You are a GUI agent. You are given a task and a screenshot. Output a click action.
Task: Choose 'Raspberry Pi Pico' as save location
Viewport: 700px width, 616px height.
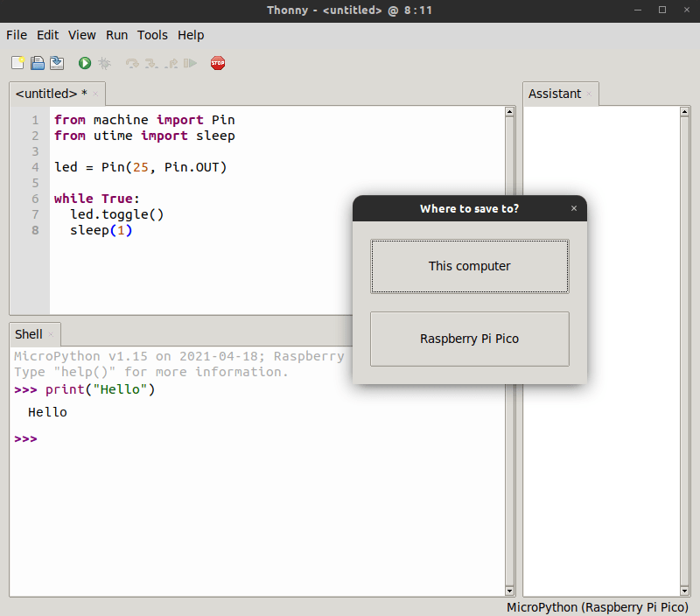click(469, 339)
